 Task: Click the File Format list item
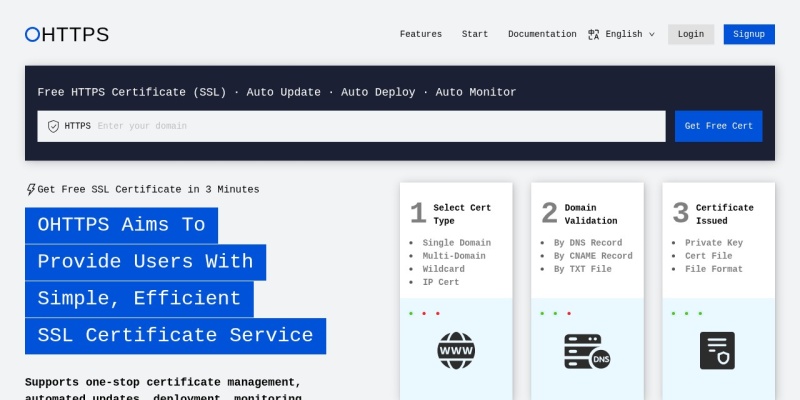[x=714, y=269]
